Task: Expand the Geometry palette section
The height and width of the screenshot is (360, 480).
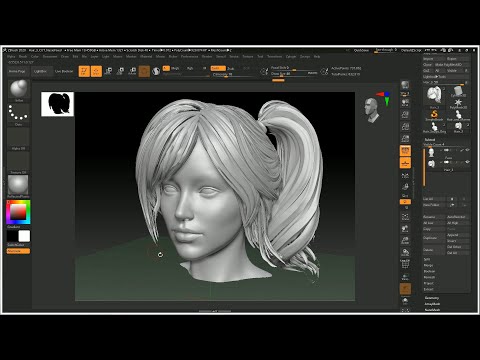Action: pos(432,298)
